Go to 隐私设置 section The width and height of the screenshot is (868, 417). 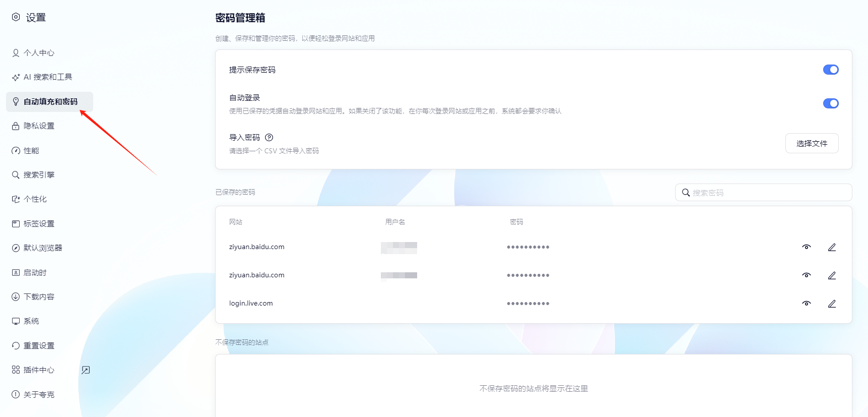[x=33, y=126]
